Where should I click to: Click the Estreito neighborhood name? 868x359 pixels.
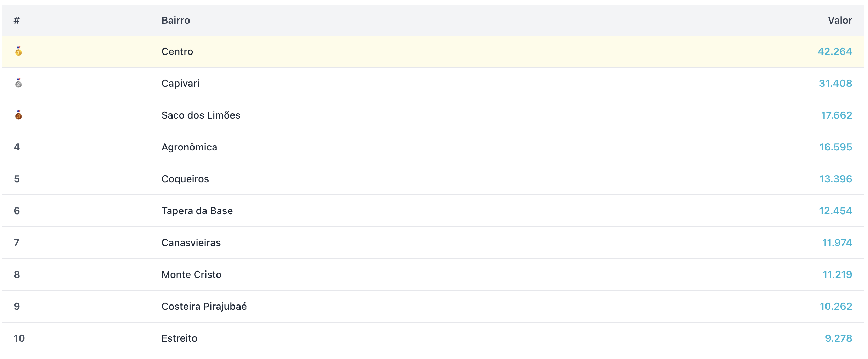[179, 338]
